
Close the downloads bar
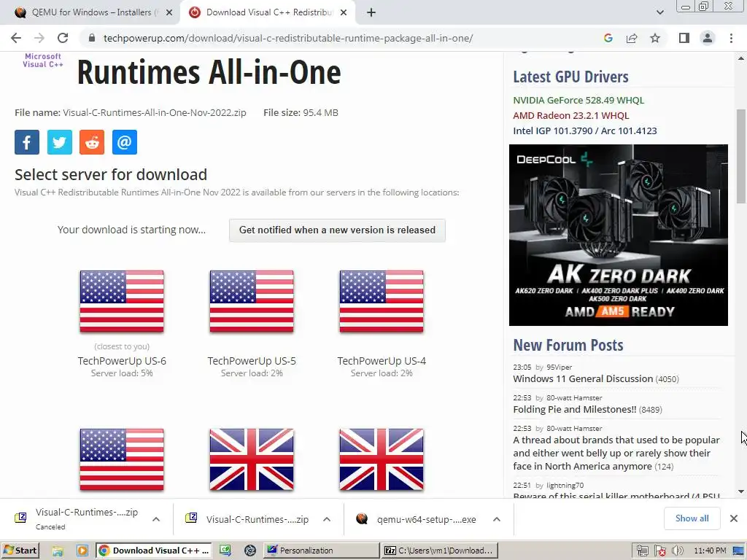click(x=734, y=518)
